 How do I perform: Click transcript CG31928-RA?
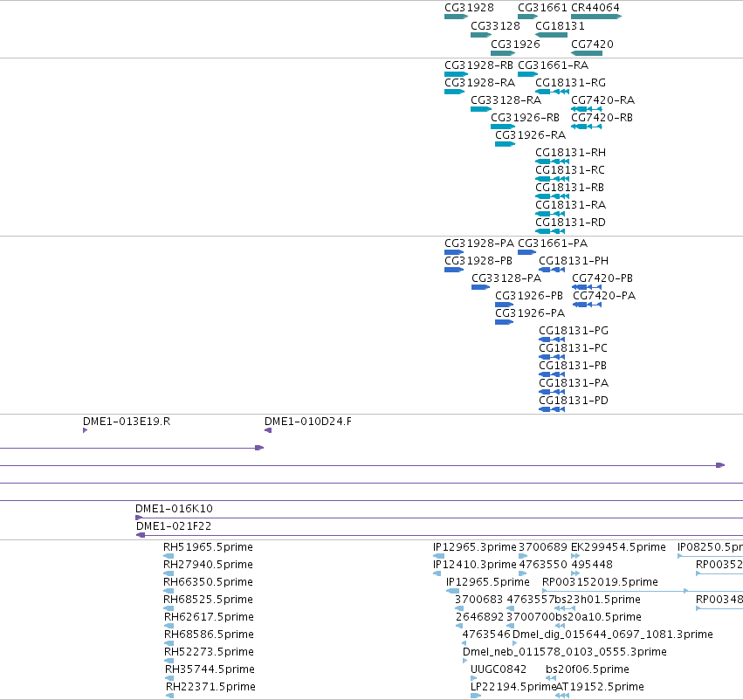tap(454, 92)
